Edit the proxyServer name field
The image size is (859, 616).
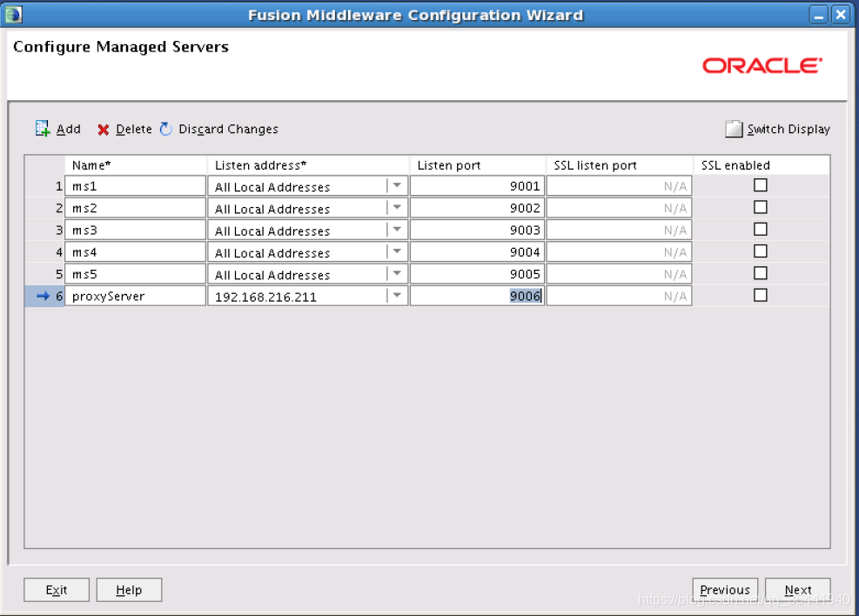[135, 296]
